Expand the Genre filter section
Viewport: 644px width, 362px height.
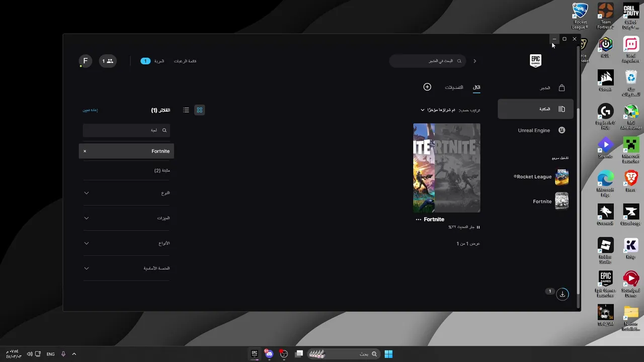click(x=126, y=193)
